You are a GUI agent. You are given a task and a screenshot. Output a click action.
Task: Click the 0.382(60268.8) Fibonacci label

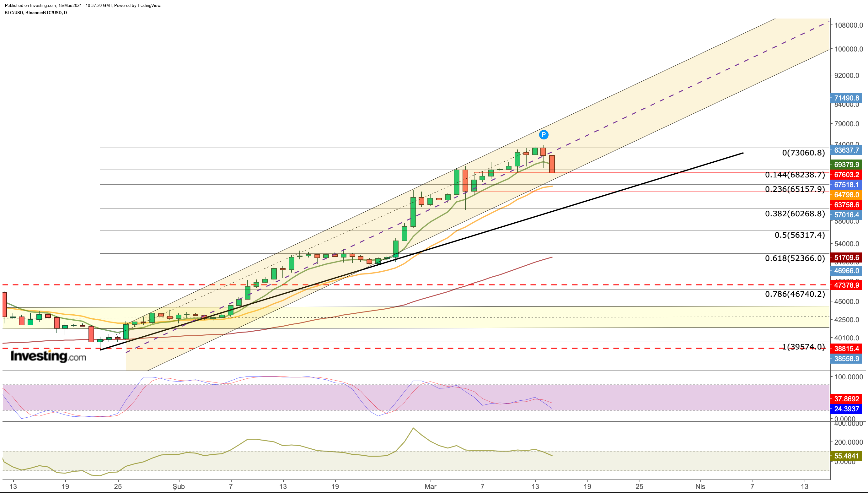795,214
